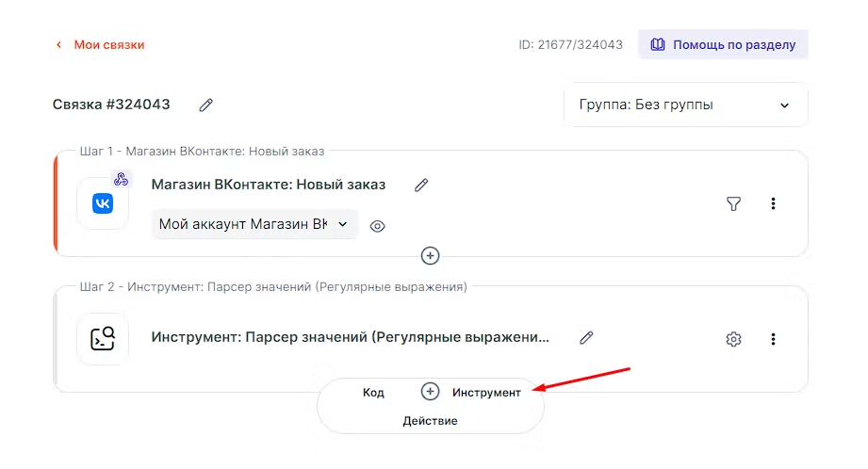The width and height of the screenshot is (868, 469).
Task: Open the gear settings on step 2
Action: pyautogui.click(x=733, y=339)
